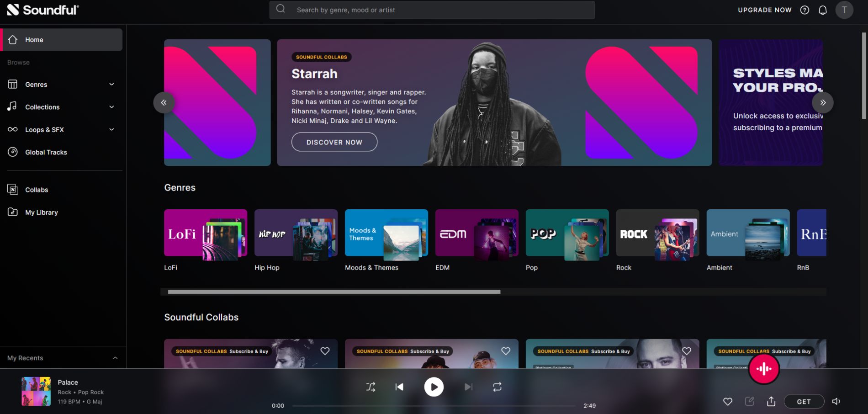
Task: Click the Palace album artwork
Action: pyautogui.click(x=36, y=392)
